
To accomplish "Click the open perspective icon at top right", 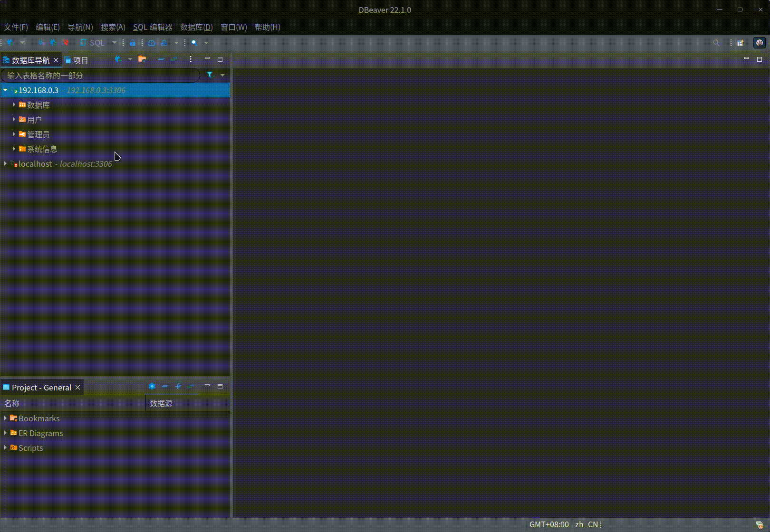I will click(741, 43).
